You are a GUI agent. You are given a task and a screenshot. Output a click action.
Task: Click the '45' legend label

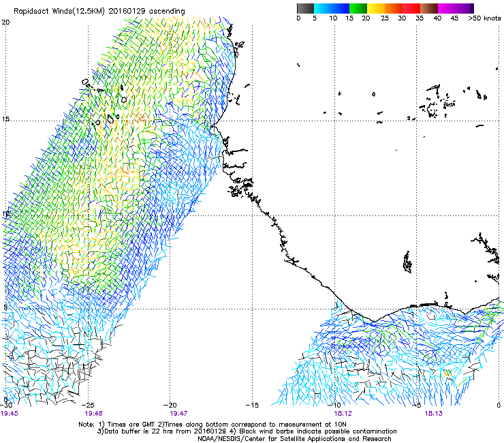coord(454,18)
